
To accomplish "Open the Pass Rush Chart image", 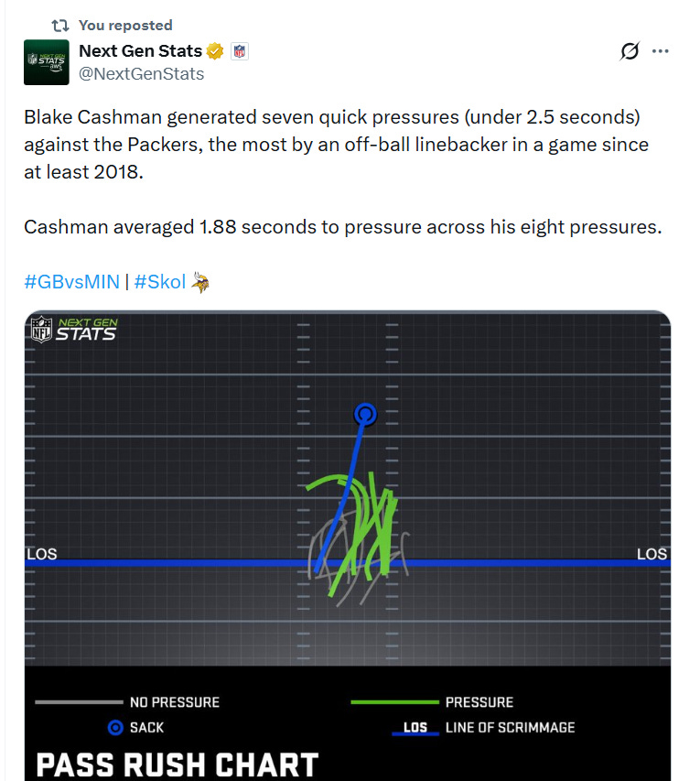I will (x=348, y=546).
